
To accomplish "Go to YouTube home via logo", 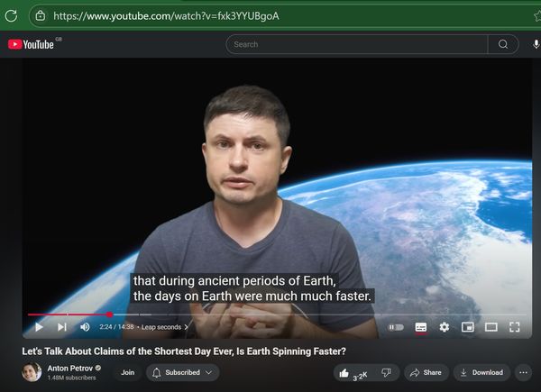I will [x=31, y=44].
